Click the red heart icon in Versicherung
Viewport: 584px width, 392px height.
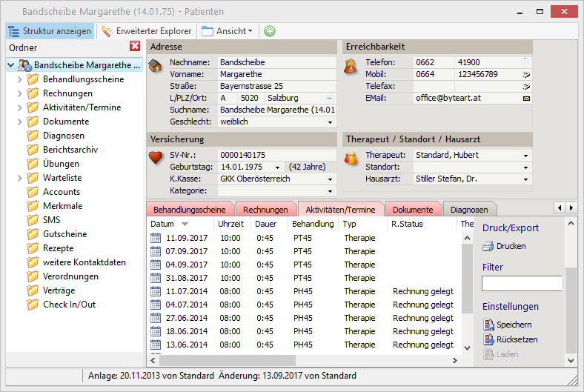pyautogui.click(x=155, y=157)
